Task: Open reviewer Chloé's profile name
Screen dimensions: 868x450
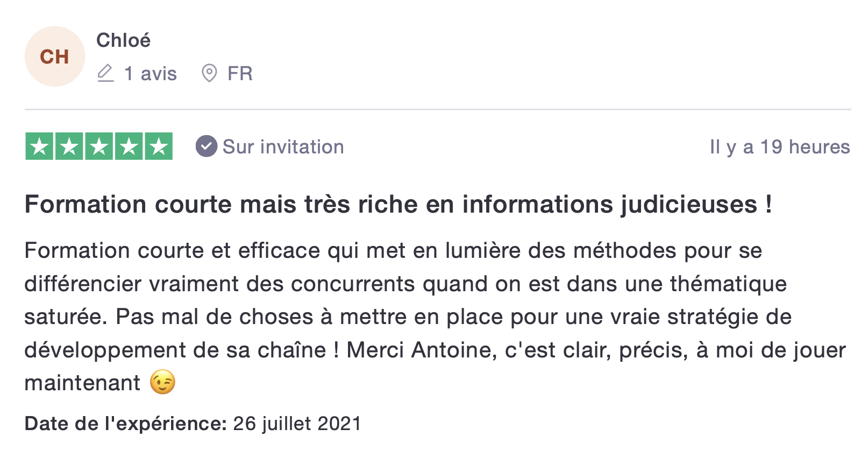Action: tap(123, 40)
